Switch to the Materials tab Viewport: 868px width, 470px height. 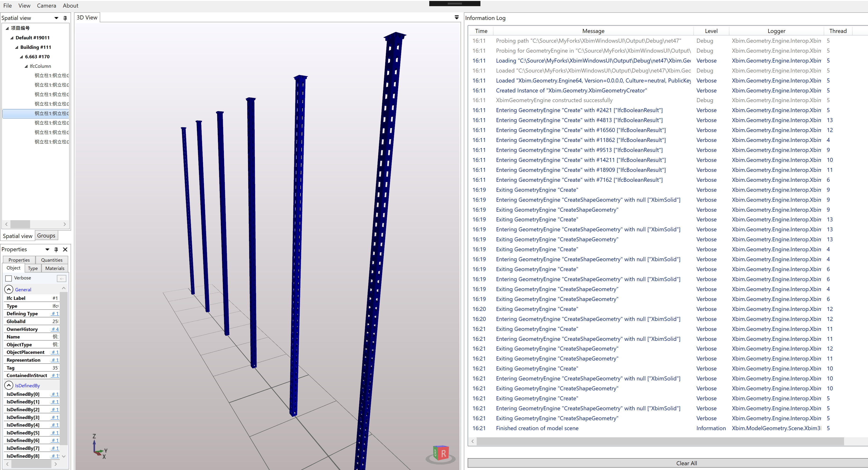pos(54,268)
